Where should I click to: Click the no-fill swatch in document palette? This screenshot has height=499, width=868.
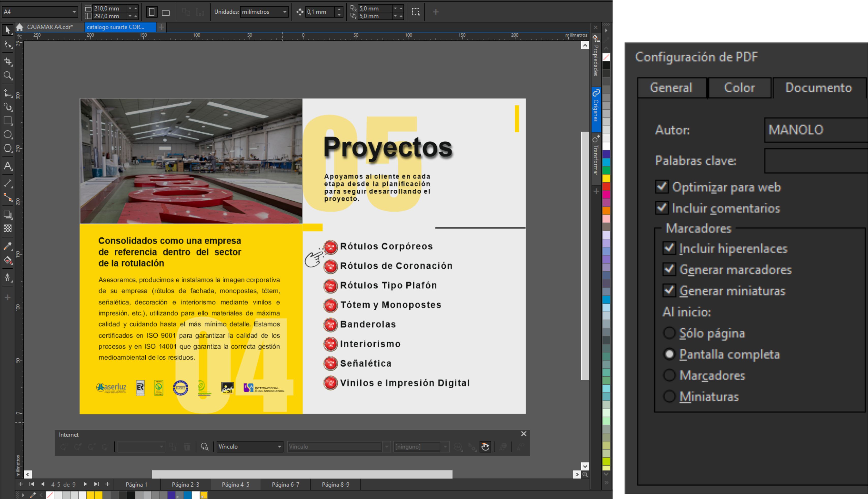[50, 495]
